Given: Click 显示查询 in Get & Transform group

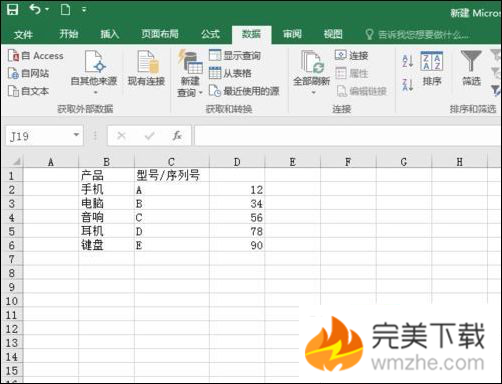Looking at the screenshot, I should (x=235, y=55).
